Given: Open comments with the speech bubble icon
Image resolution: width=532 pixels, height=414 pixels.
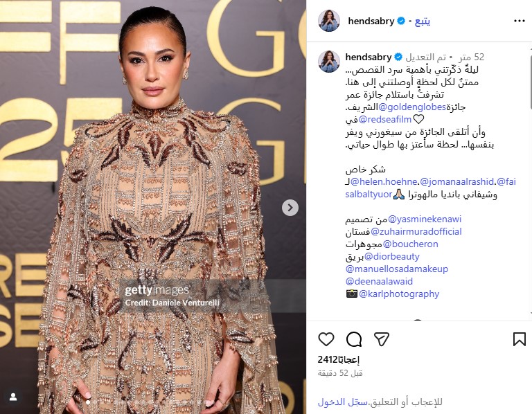Looking at the screenshot, I should click(x=354, y=339).
